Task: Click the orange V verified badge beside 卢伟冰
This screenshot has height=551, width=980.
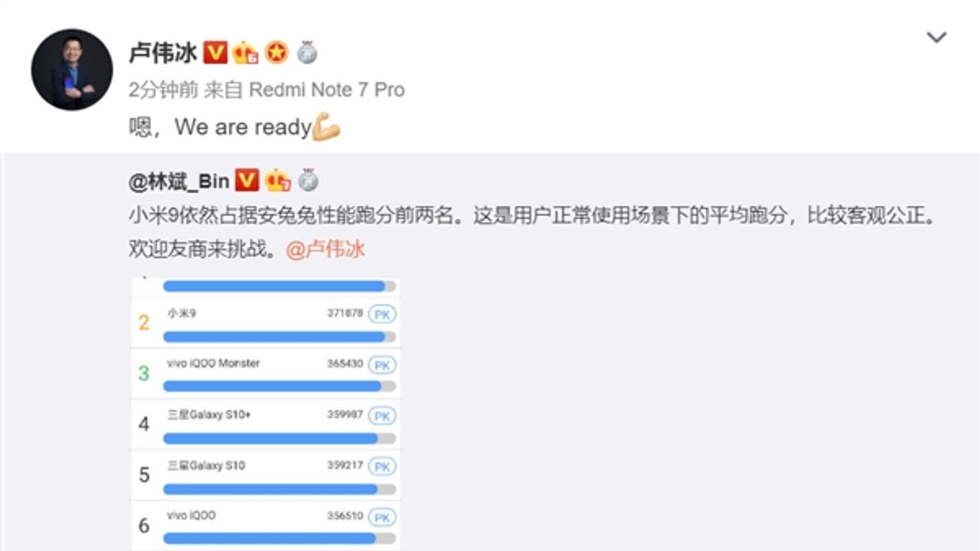Action: point(215,53)
